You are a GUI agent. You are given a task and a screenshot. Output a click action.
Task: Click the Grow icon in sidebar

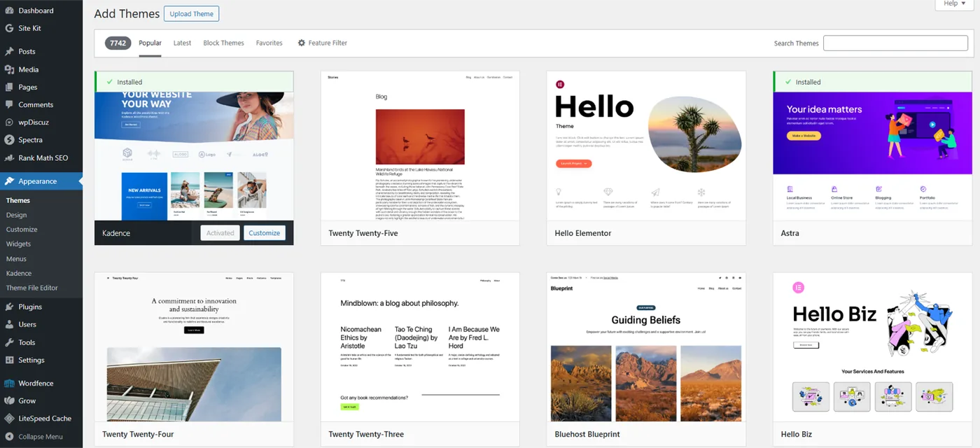pos(9,400)
